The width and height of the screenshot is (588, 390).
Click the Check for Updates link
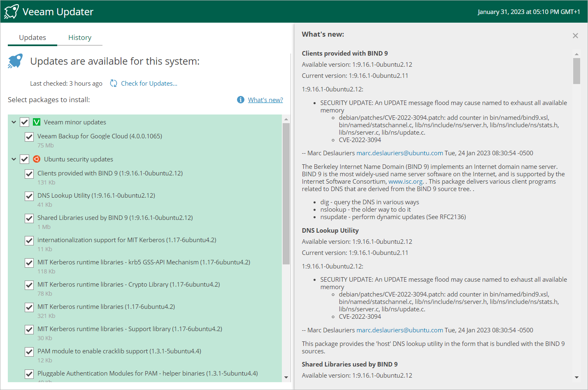(149, 83)
